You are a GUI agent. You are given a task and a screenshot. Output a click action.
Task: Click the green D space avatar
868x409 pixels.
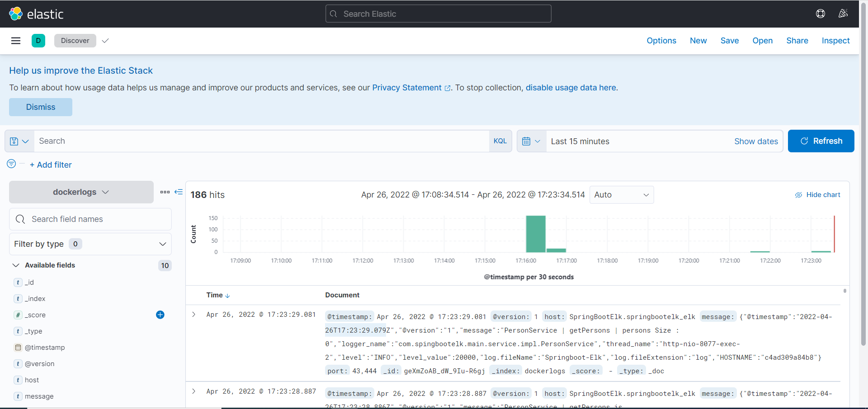38,41
